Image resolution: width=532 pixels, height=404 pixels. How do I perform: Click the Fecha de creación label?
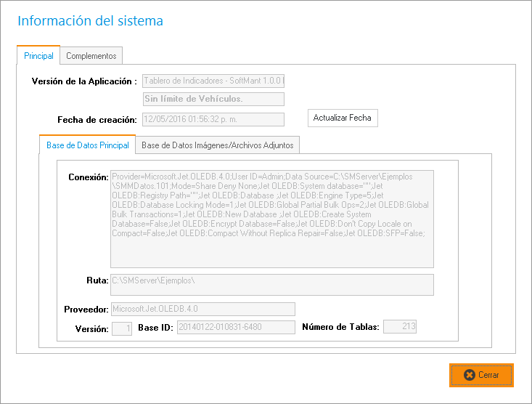pyautogui.click(x=97, y=119)
